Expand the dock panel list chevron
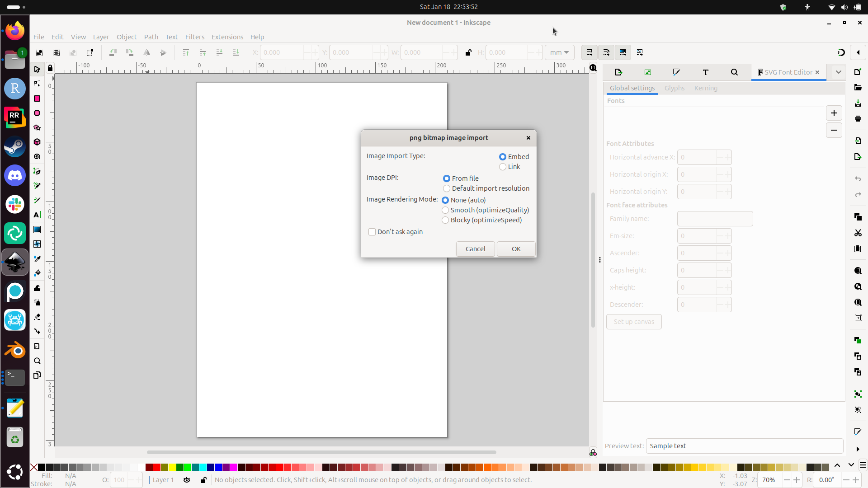Image resolution: width=868 pixels, height=488 pixels. click(839, 72)
